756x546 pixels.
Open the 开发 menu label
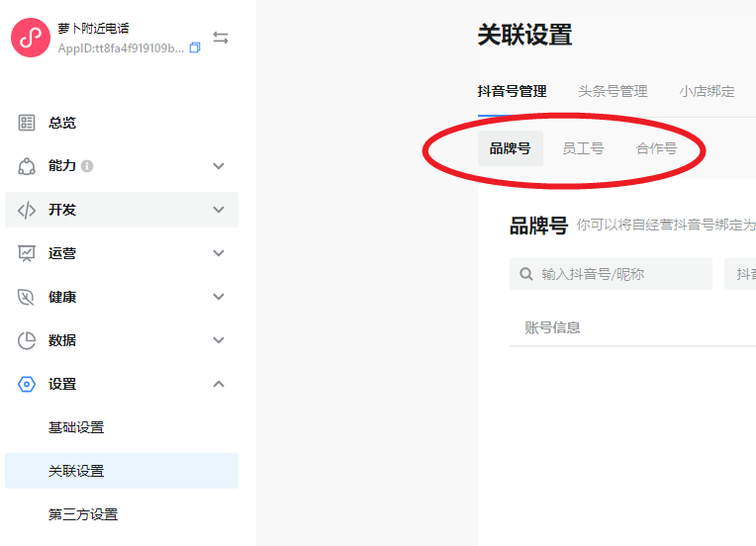(62, 210)
